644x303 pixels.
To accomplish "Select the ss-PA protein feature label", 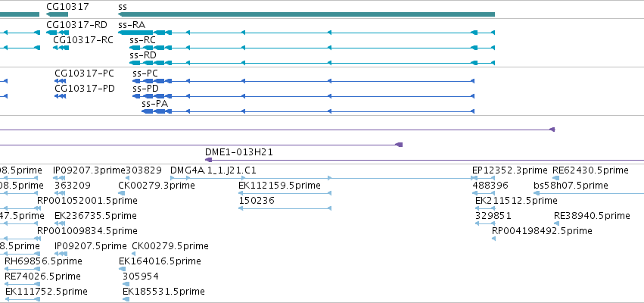I will (x=155, y=104).
